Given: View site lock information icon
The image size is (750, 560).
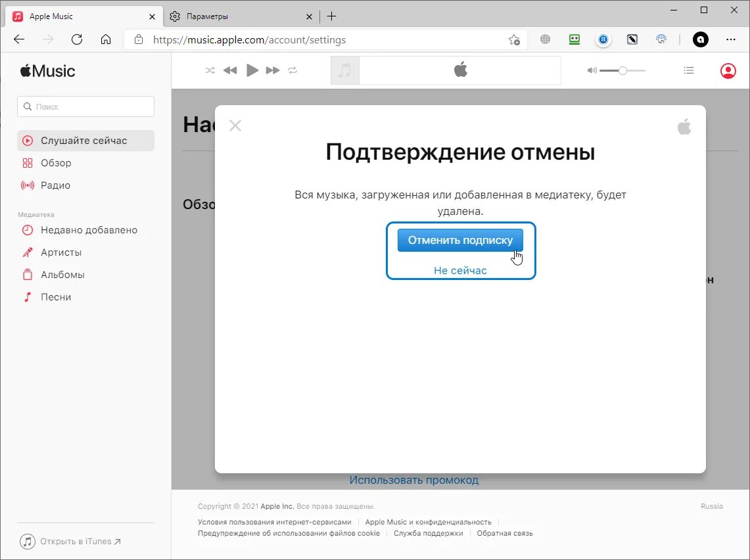Looking at the screenshot, I should (x=139, y=39).
